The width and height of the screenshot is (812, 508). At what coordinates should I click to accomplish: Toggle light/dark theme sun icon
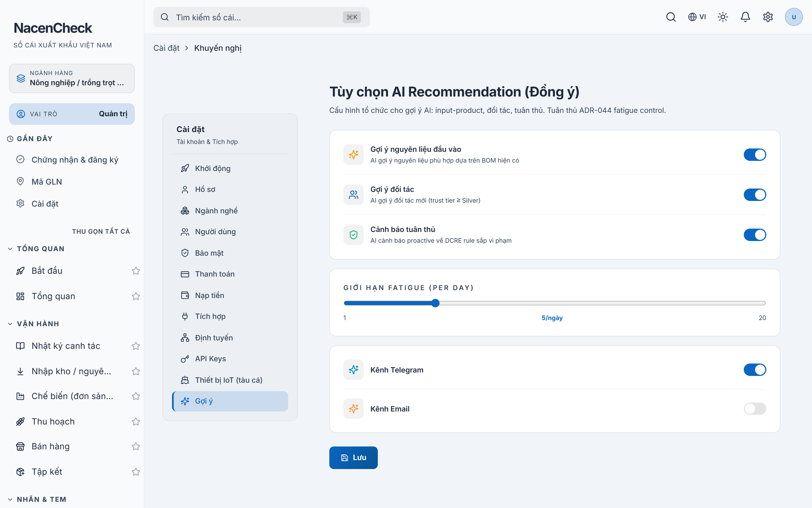(x=723, y=17)
